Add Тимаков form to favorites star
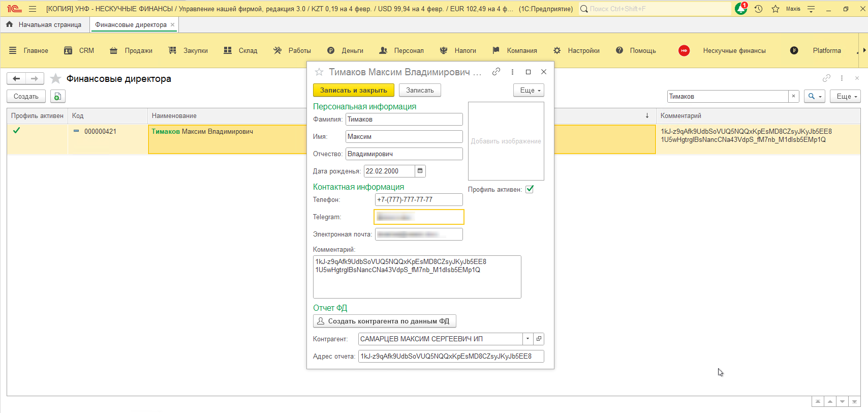This screenshot has width=868, height=413. [319, 72]
